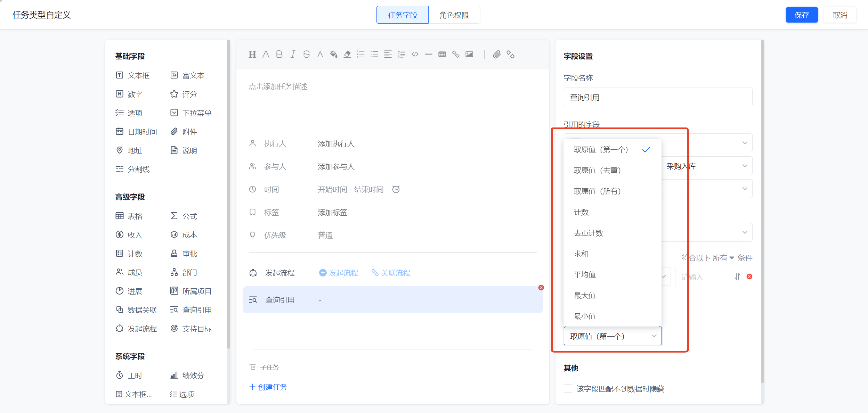
Task: Add 日期时间 field
Action: [136, 132]
